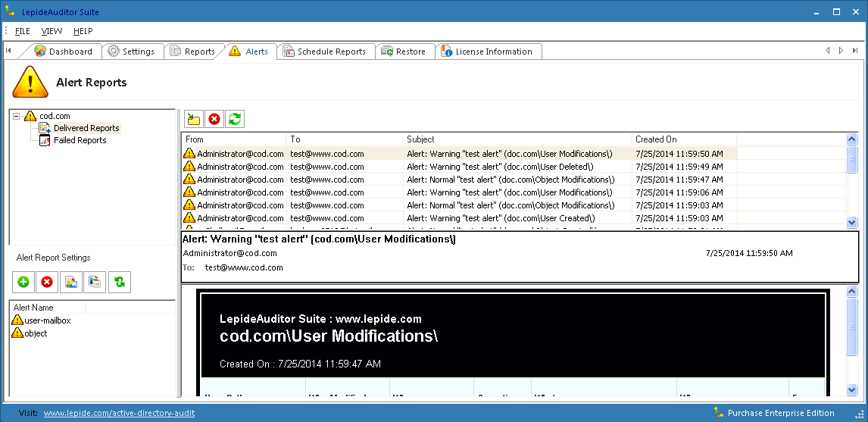Click the scroll tabs right arrow

point(841,51)
